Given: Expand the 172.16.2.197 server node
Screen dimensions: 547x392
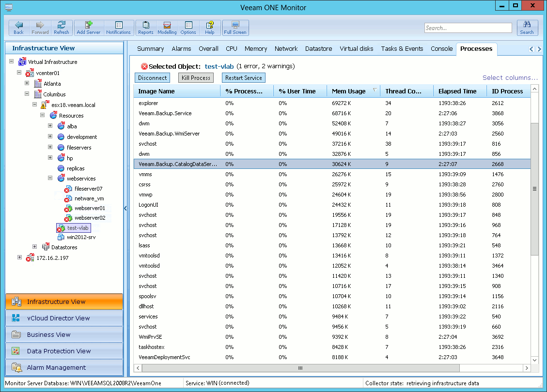Looking at the screenshot, I should (x=19, y=257).
